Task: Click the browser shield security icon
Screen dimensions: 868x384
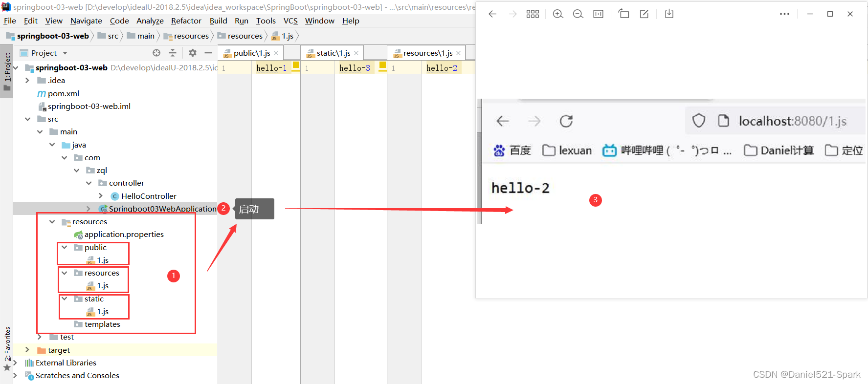Action: pos(699,121)
